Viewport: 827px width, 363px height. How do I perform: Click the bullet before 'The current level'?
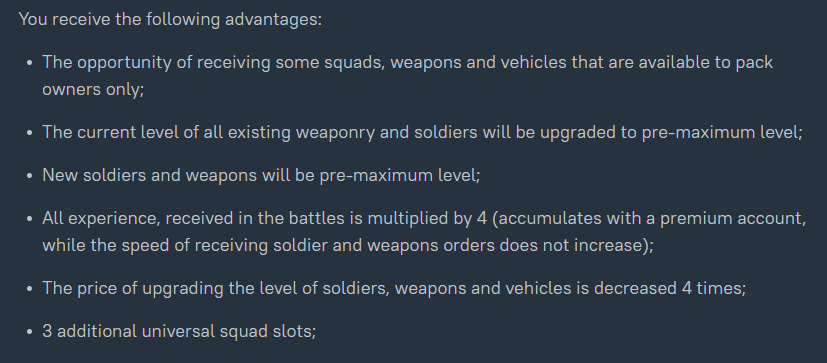click(30, 132)
